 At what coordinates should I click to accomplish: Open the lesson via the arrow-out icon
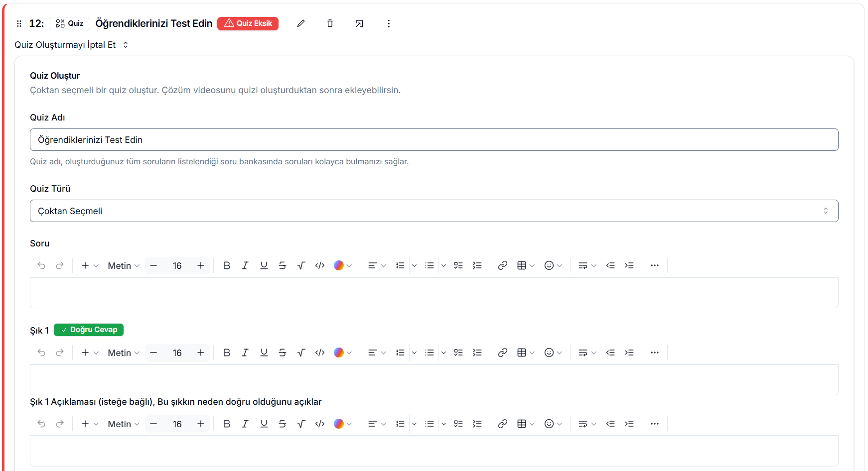(359, 23)
